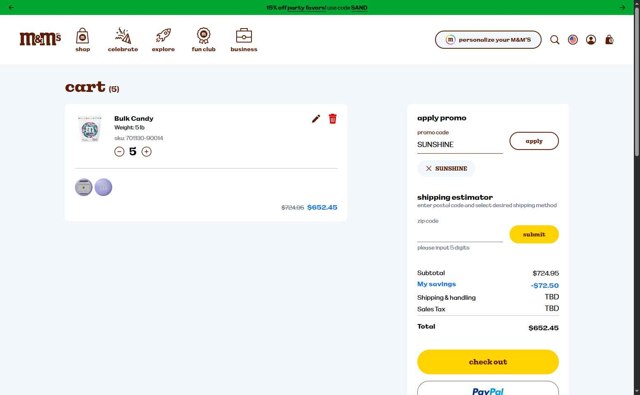
Task: Open the explore menu
Action: pos(163,40)
